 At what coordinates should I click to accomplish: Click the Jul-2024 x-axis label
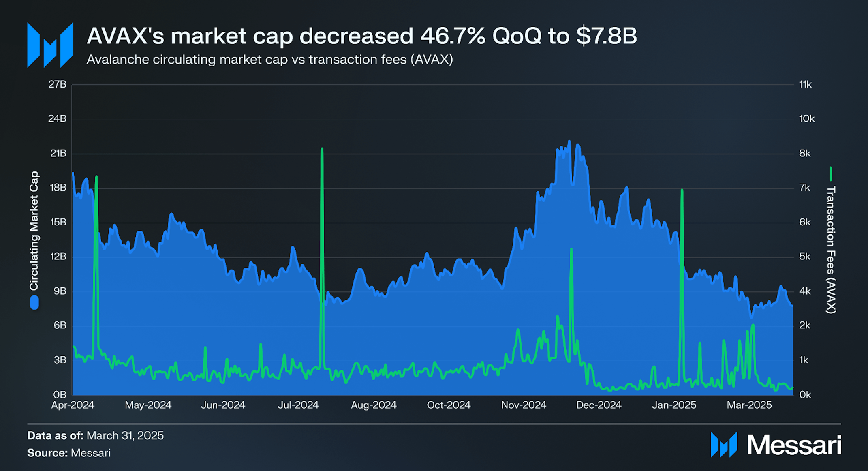[298, 405]
